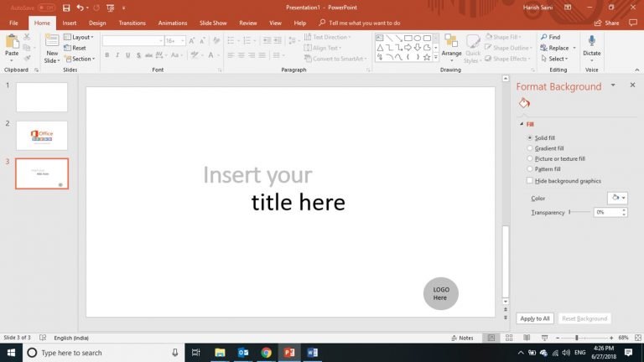Enable Hide background graphics checkbox
This screenshot has height=362, width=644.
(530, 181)
